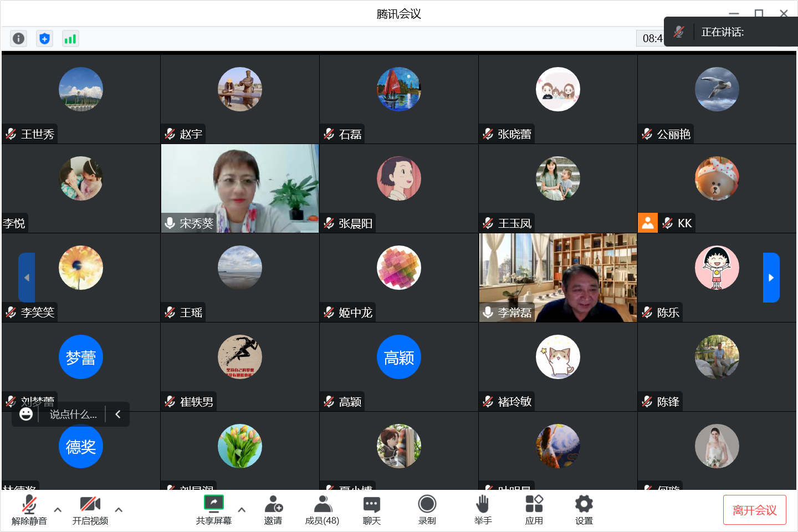798x532 pixels.
Task: Click the blue security shield icon
Action: point(44,38)
